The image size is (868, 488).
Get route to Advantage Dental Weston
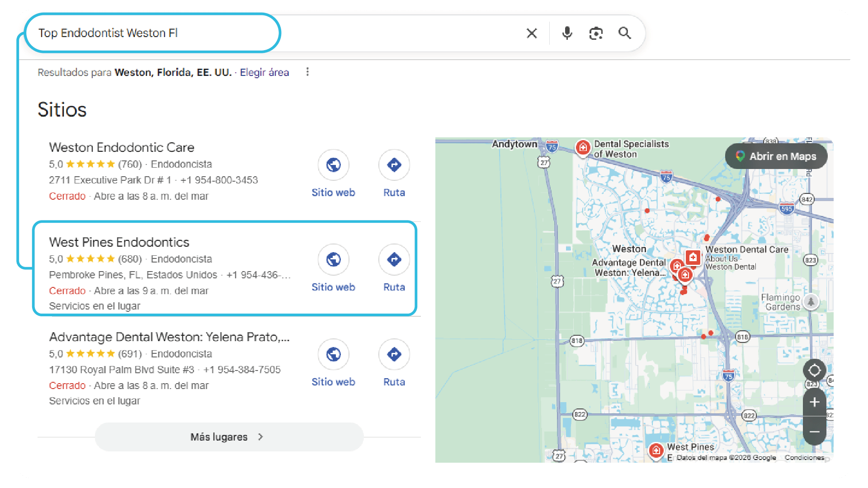tap(394, 355)
